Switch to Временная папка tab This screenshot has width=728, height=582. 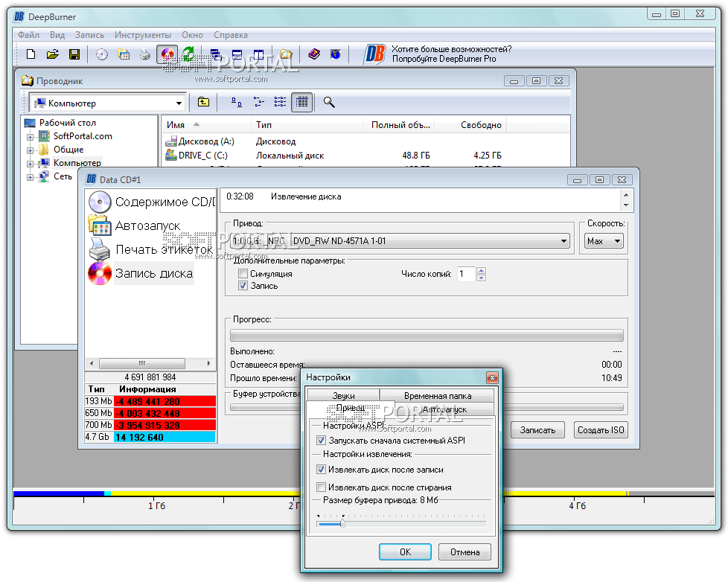pyautogui.click(x=438, y=396)
